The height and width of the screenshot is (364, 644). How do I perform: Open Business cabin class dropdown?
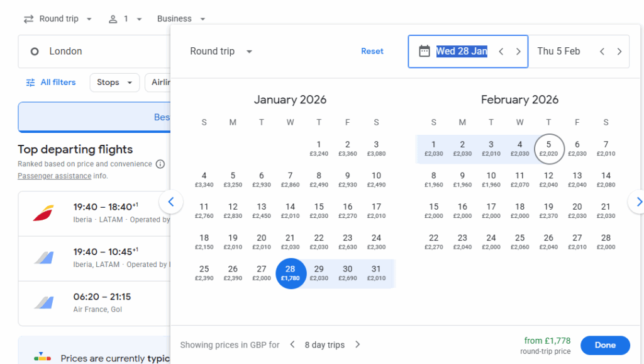point(181,19)
